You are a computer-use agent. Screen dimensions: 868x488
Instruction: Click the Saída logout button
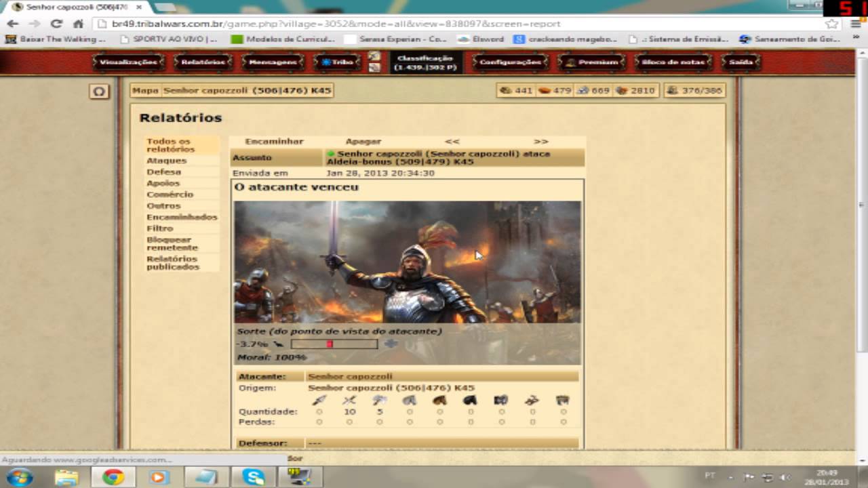741,62
